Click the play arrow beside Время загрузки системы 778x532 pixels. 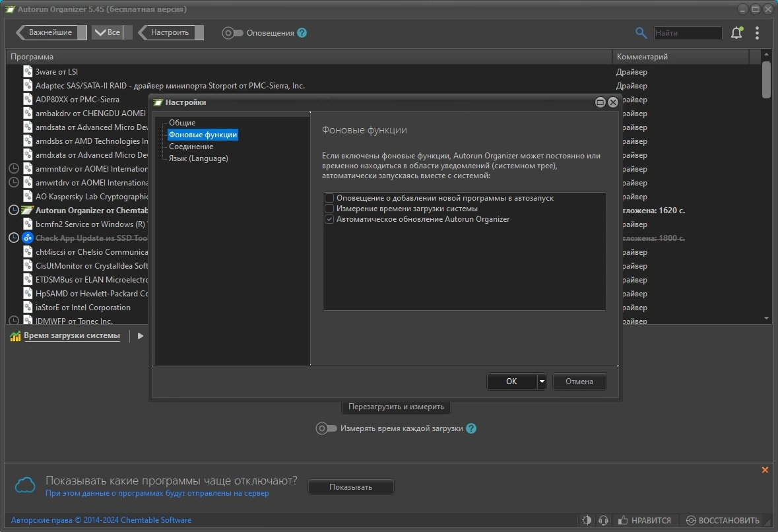(x=141, y=336)
